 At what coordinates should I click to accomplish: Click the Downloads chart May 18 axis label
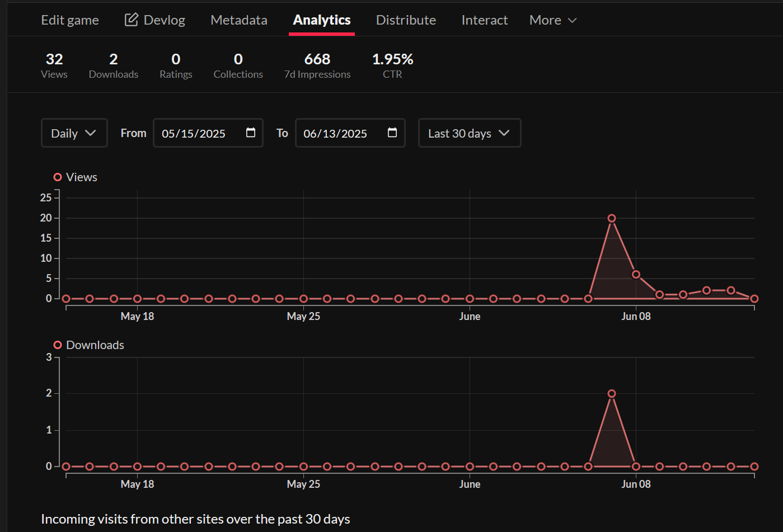click(x=137, y=484)
